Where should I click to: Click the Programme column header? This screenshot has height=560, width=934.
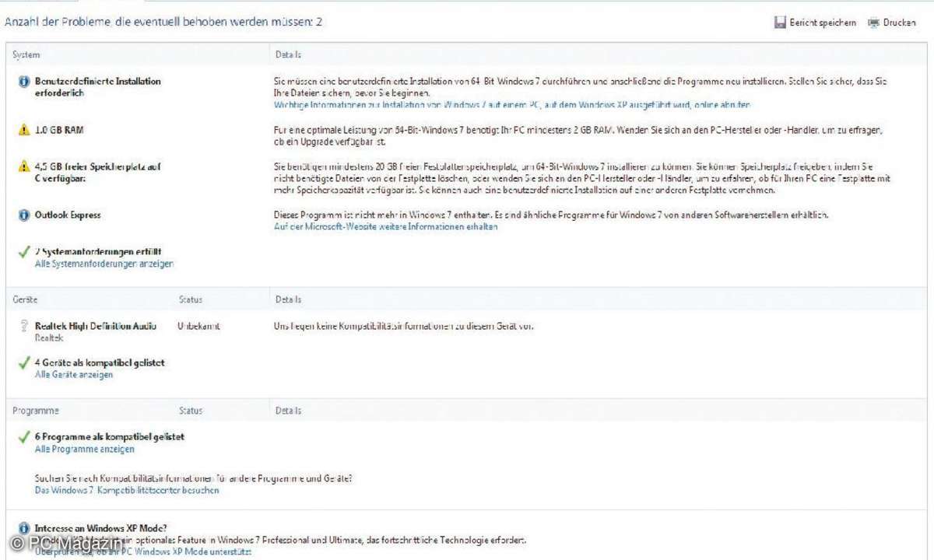point(35,411)
